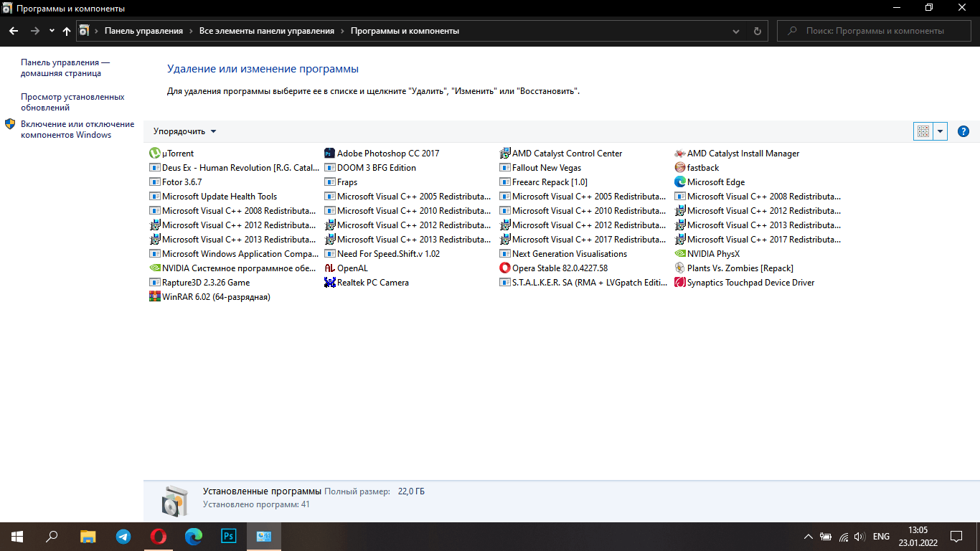Open the Wi-Fi network tray icon

(844, 536)
